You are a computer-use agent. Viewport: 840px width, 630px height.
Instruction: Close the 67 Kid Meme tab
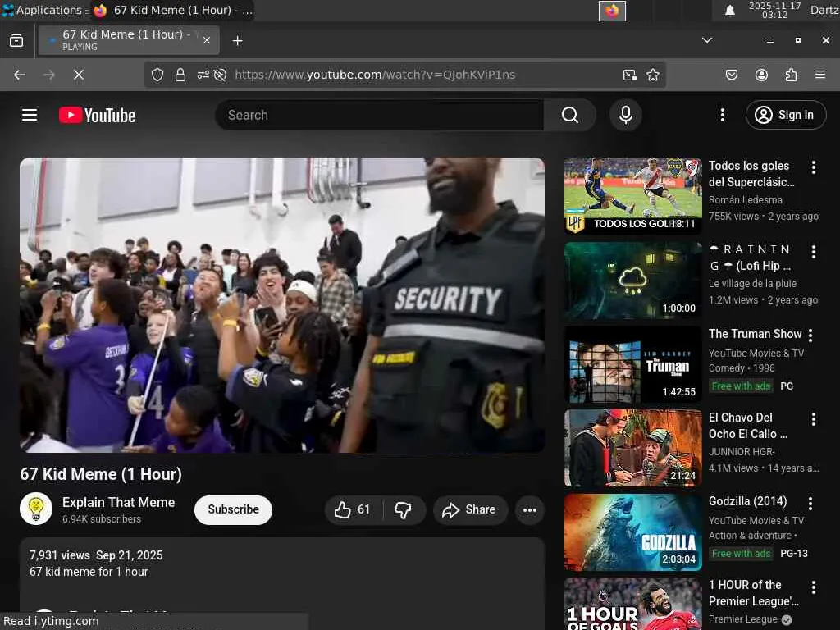pyautogui.click(x=207, y=40)
